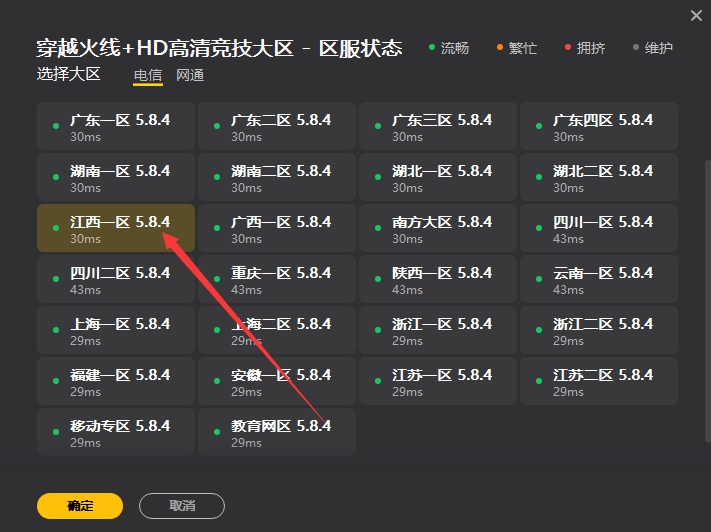Image resolution: width=711 pixels, height=532 pixels.
Task: Click the vertical scrollbar of server list
Action: pos(707,301)
